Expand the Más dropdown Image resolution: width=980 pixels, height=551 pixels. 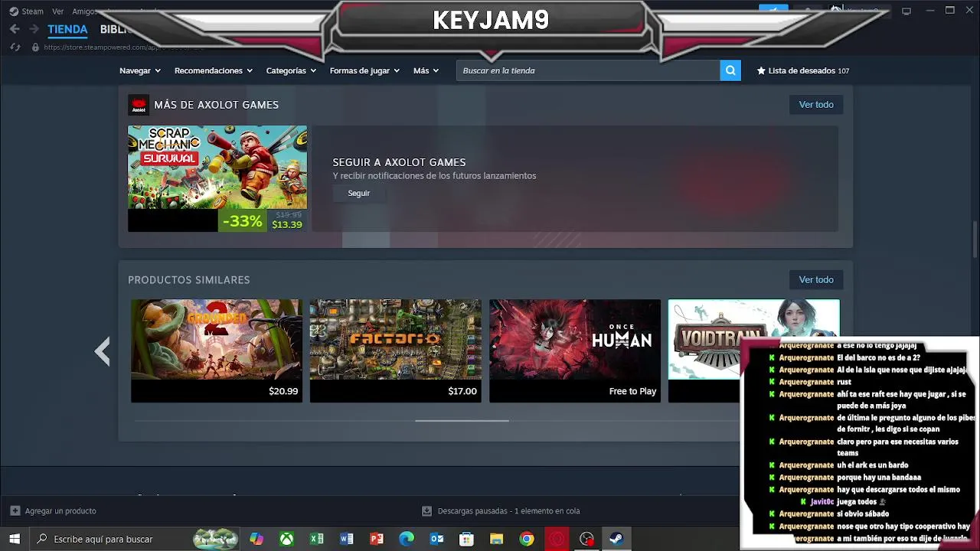click(426, 70)
